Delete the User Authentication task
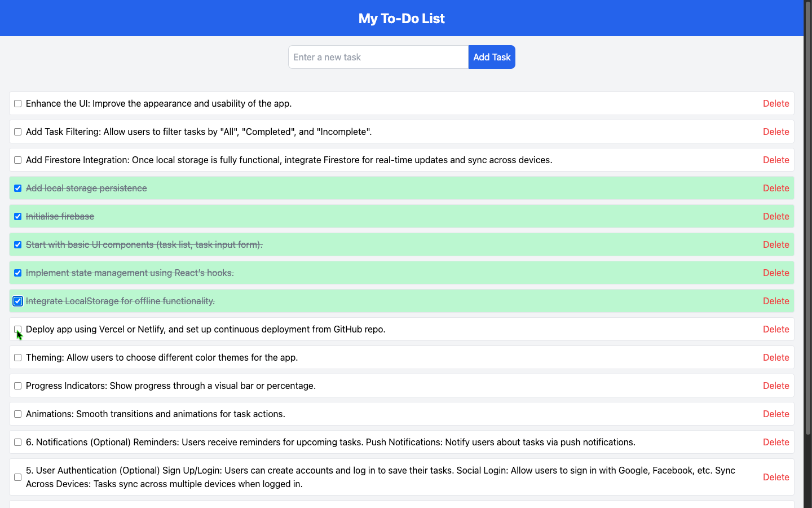The image size is (812, 508). tap(775, 478)
